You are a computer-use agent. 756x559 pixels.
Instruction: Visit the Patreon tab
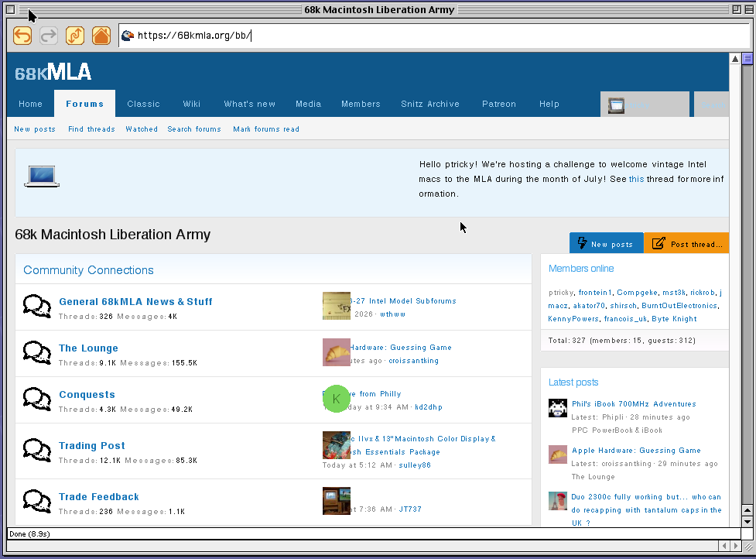coord(499,104)
